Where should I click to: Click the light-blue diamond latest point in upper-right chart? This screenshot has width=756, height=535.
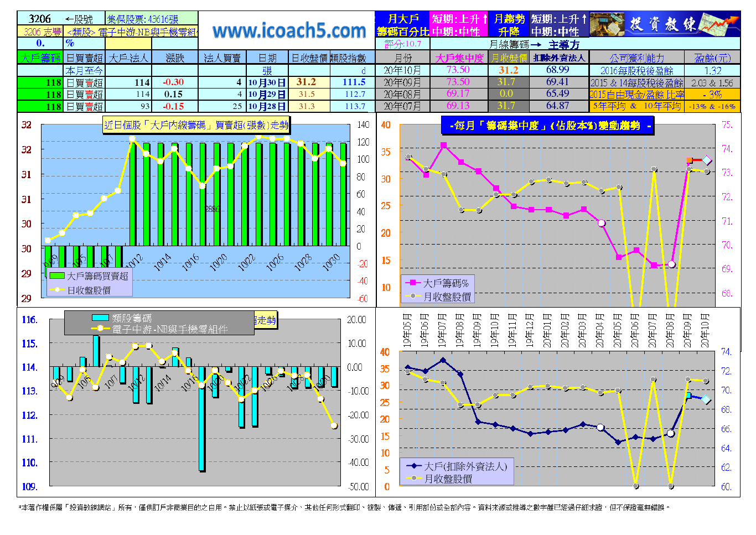(x=707, y=160)
